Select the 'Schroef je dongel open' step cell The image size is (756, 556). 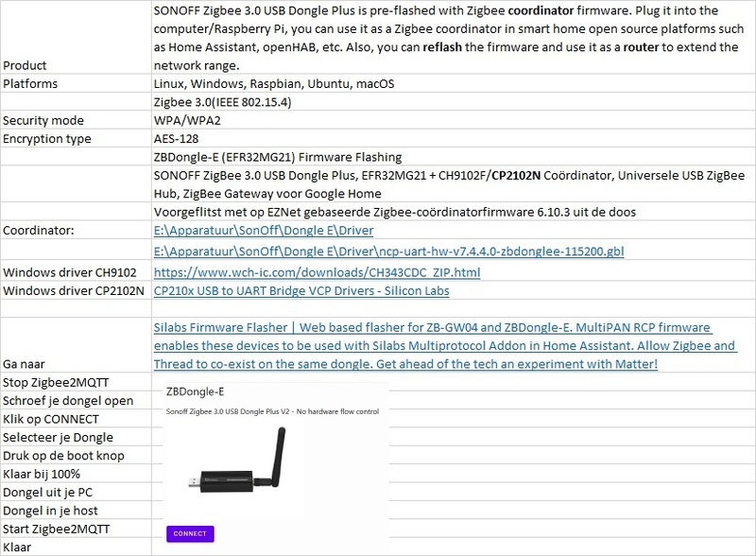click(x=76, y=401)
